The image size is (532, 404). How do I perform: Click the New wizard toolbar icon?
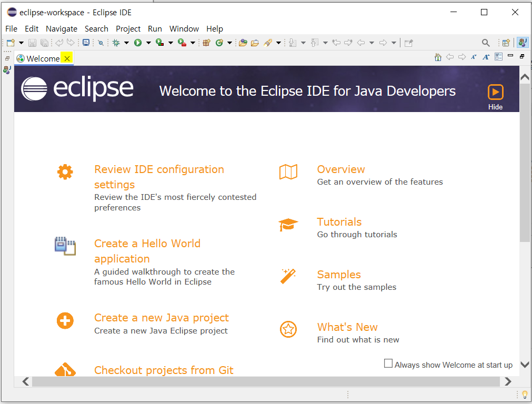11,43
